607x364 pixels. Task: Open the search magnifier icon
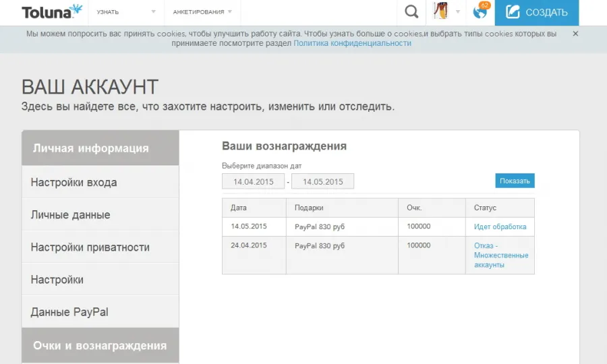(x=411, y=11)
